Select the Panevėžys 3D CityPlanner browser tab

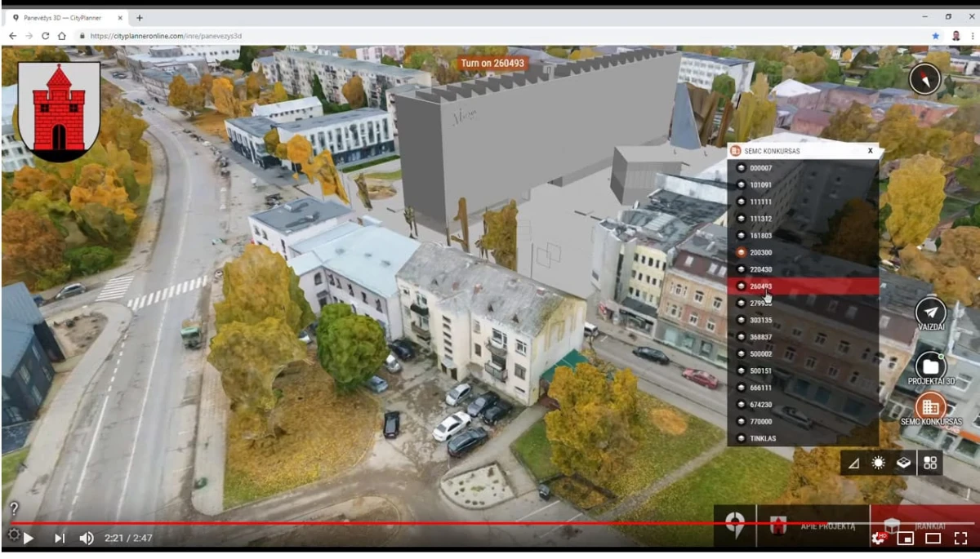pyautogui.click(x=69, y=17)
